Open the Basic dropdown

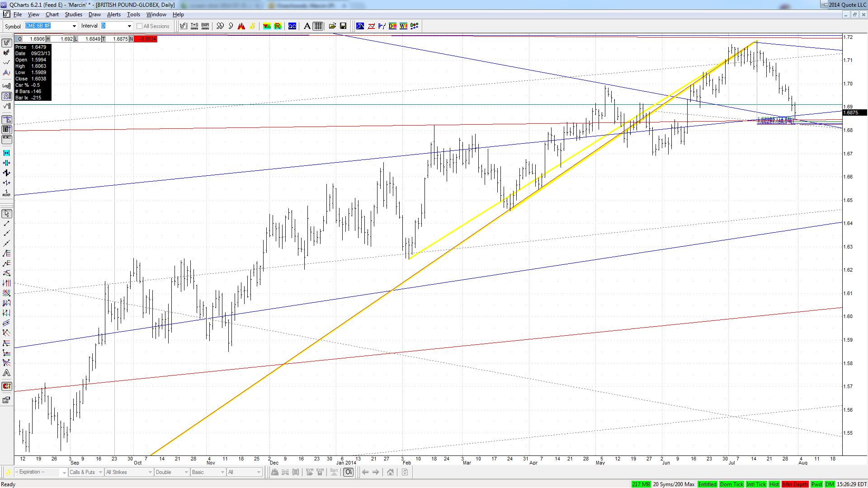[222, 472]
